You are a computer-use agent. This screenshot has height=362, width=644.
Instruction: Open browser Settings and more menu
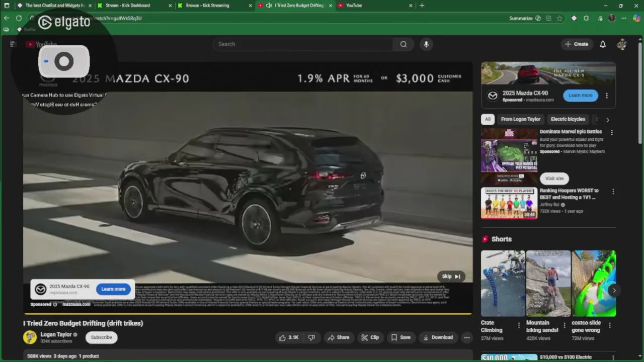click(624, 18)
